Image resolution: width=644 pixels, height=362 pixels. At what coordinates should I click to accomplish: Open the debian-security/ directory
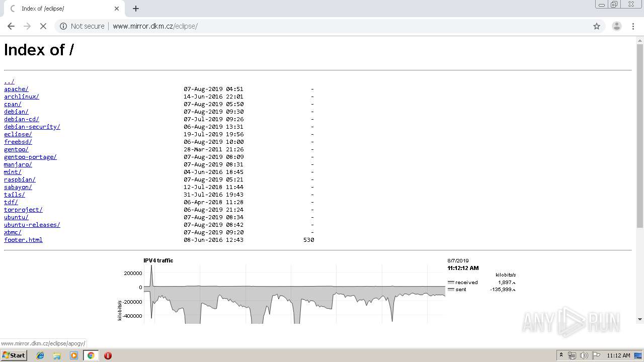tap(32, 127)
